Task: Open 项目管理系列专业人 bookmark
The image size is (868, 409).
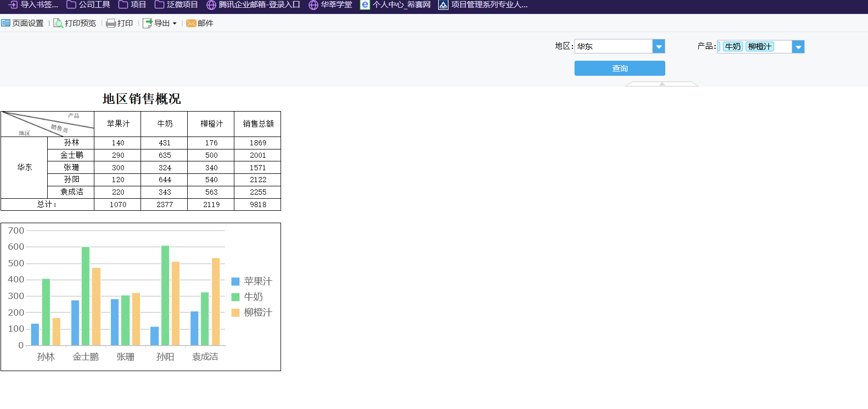Action: (483, 5)
